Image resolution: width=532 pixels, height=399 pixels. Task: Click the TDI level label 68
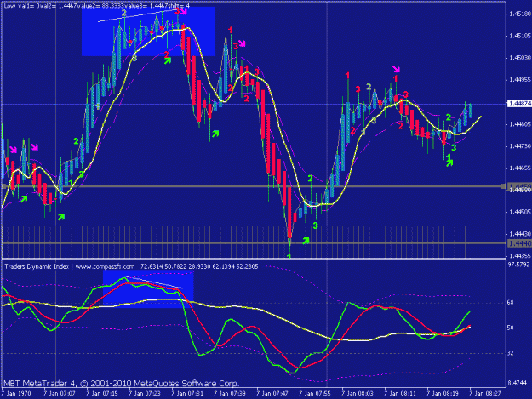(x=510, y=302)
